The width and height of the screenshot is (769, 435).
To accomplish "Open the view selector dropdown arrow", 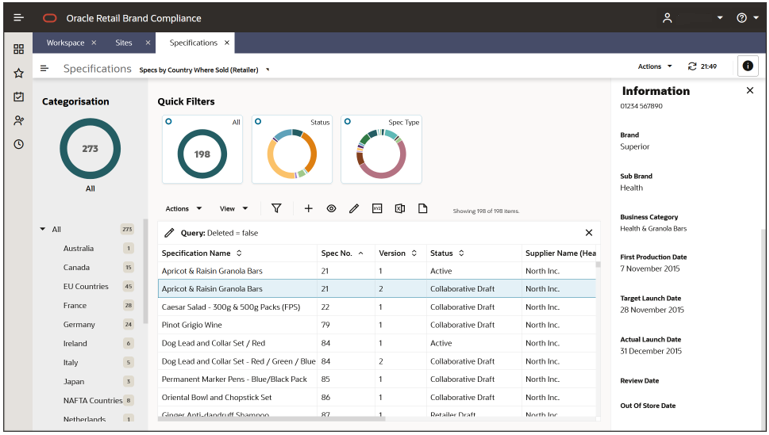I will click(x=267, y=70).
